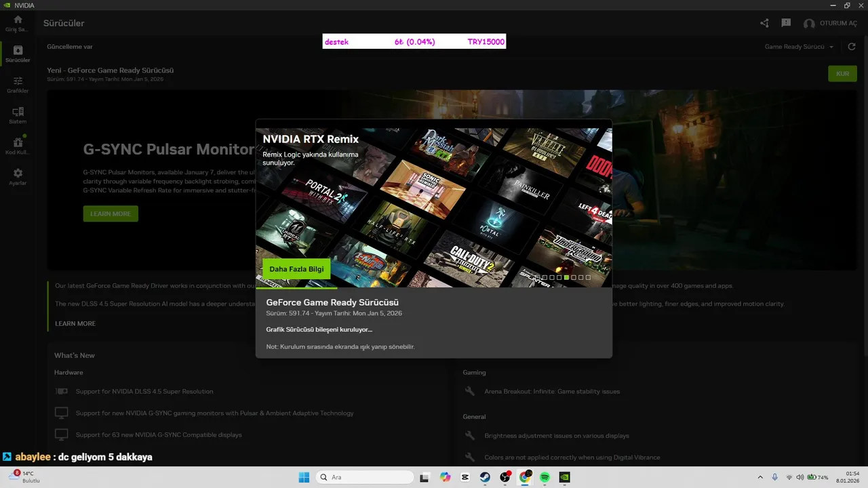Open the volume speaker tray icon
The width and height of the screenshot is (868, 488).
click(800, 477)
